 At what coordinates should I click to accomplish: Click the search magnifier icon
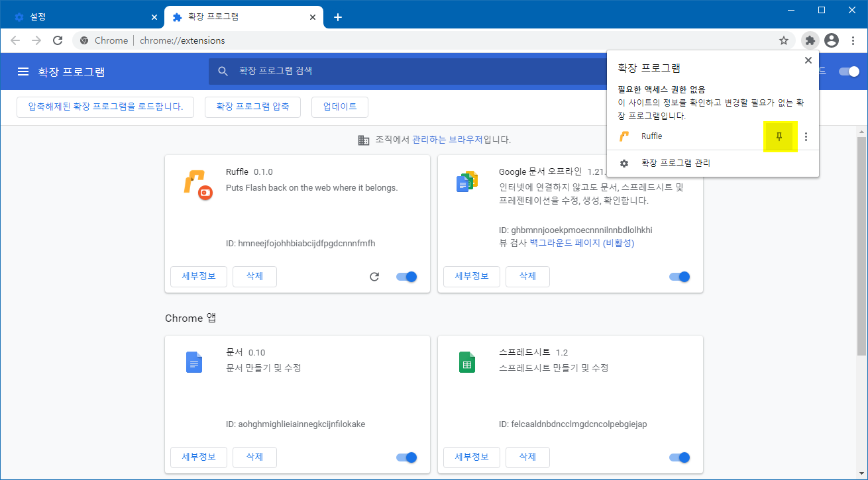point(223,71)
